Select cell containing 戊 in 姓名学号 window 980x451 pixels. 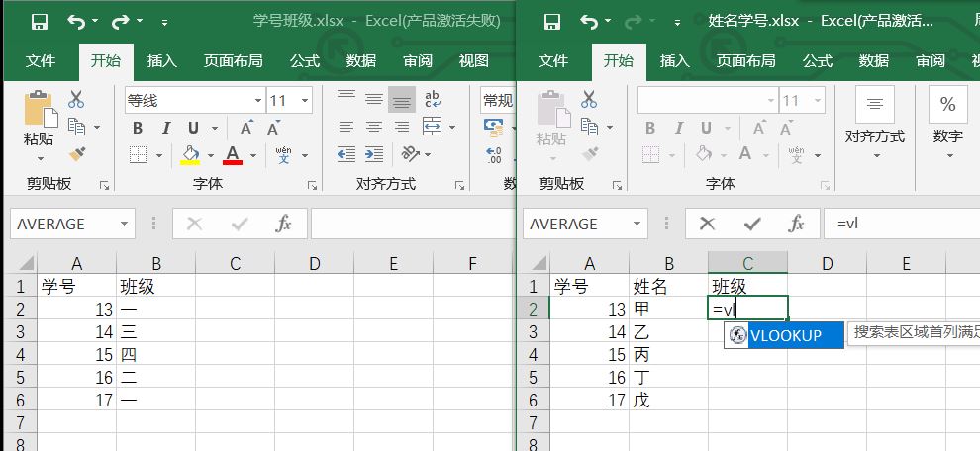click(669, 400)
